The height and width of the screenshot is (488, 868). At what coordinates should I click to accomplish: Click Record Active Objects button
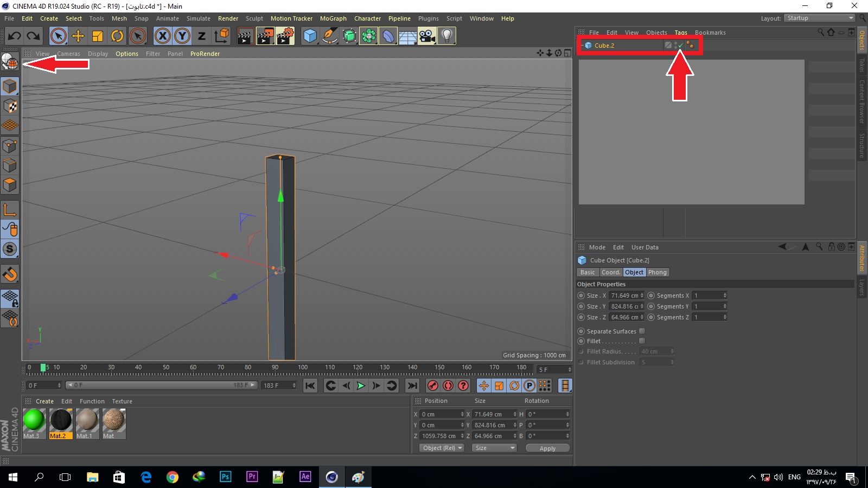(433, 386)
